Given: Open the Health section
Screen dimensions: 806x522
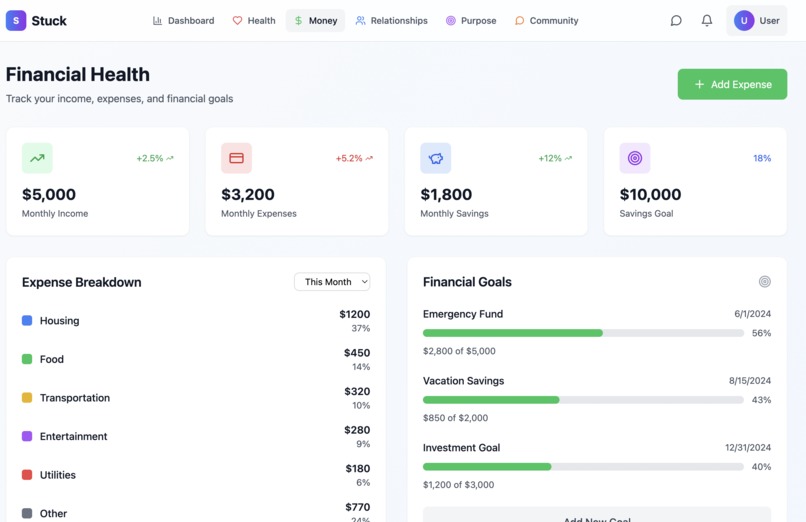Looking at the screenshot, I should (x=254, y=21).
